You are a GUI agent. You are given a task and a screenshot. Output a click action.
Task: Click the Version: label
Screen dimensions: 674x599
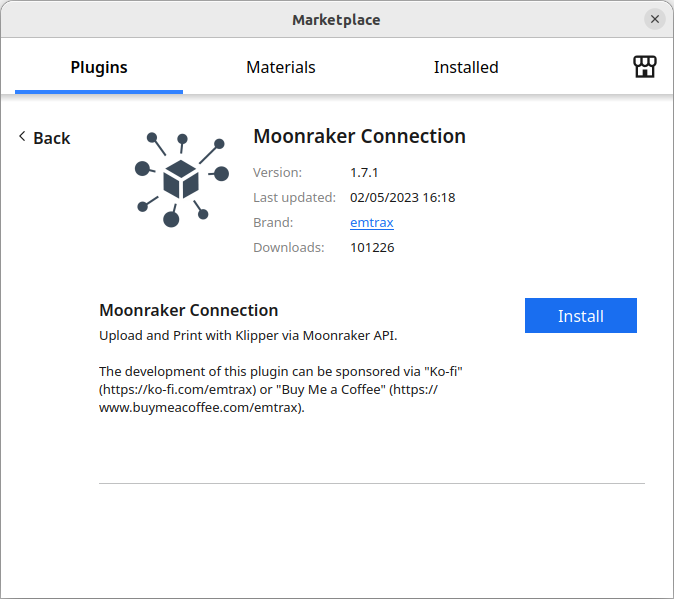277,173
